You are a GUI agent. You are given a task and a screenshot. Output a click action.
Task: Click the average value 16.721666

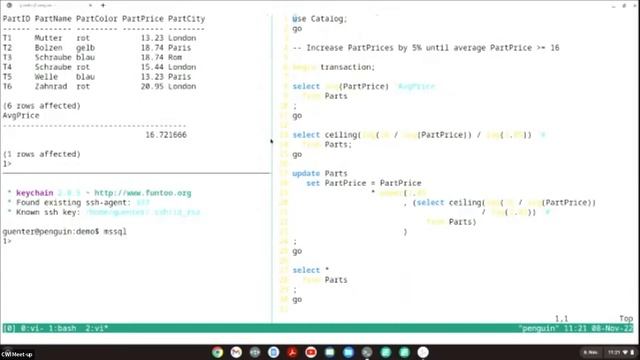[166, 135]
